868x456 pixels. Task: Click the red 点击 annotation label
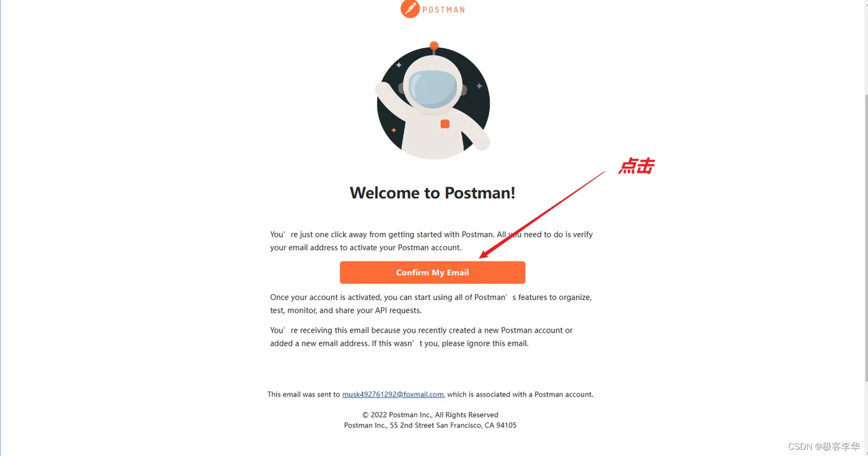636,166
